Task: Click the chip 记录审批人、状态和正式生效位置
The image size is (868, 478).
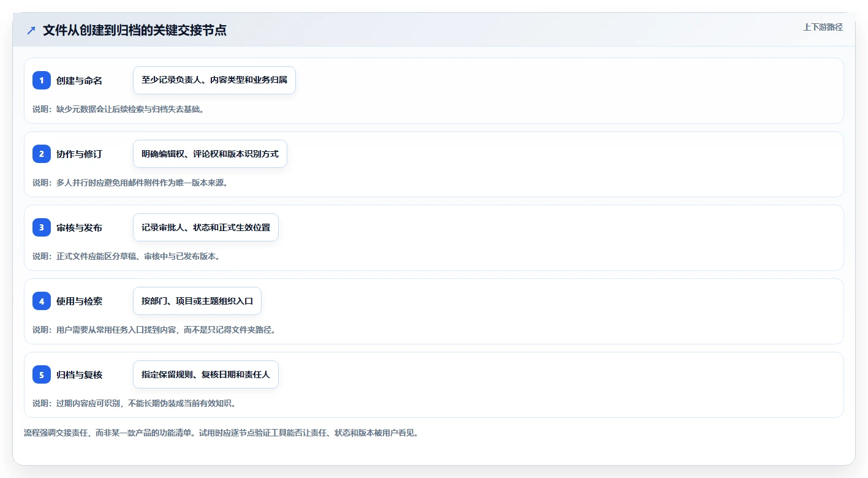Action: click(206, 227)
